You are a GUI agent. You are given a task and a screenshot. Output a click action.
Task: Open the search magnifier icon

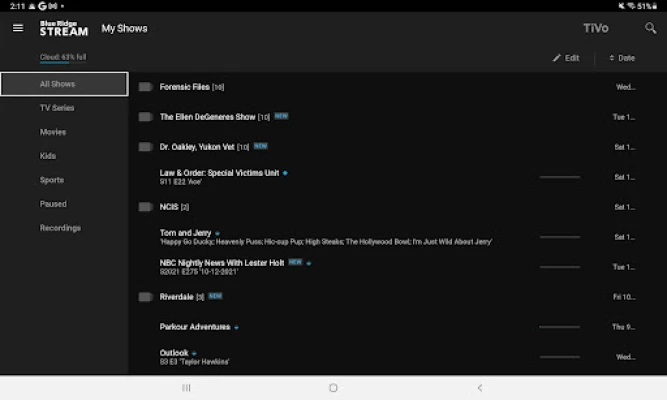click(650, 29)
